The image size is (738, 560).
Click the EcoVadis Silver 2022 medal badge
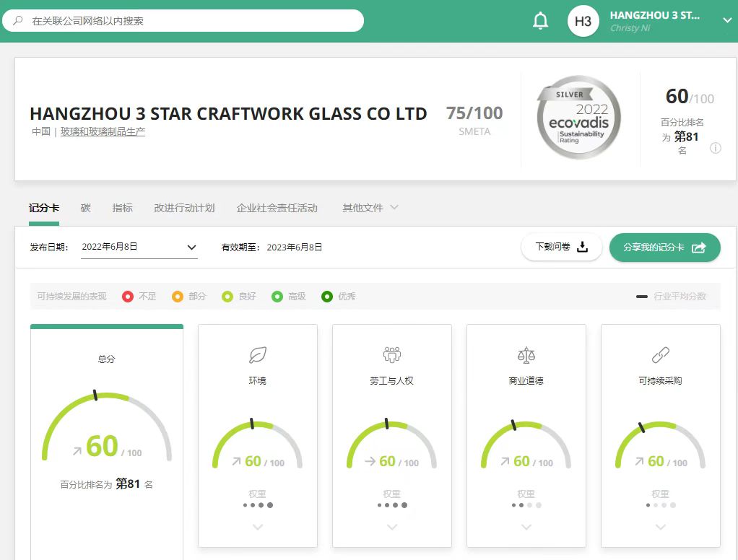click(x=578, y=118)
